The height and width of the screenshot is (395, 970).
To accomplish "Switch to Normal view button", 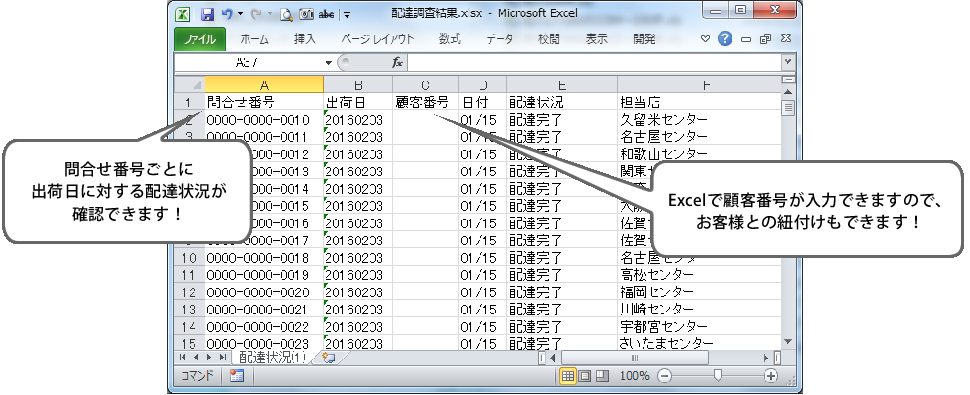I will click(567, 376).
